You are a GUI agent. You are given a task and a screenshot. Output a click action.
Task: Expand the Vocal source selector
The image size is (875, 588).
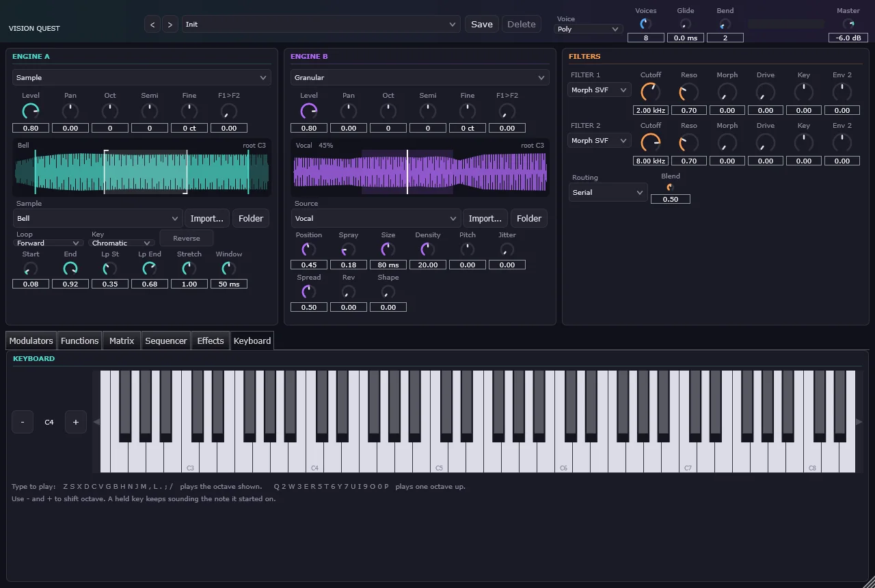click(x=375, y=218)
